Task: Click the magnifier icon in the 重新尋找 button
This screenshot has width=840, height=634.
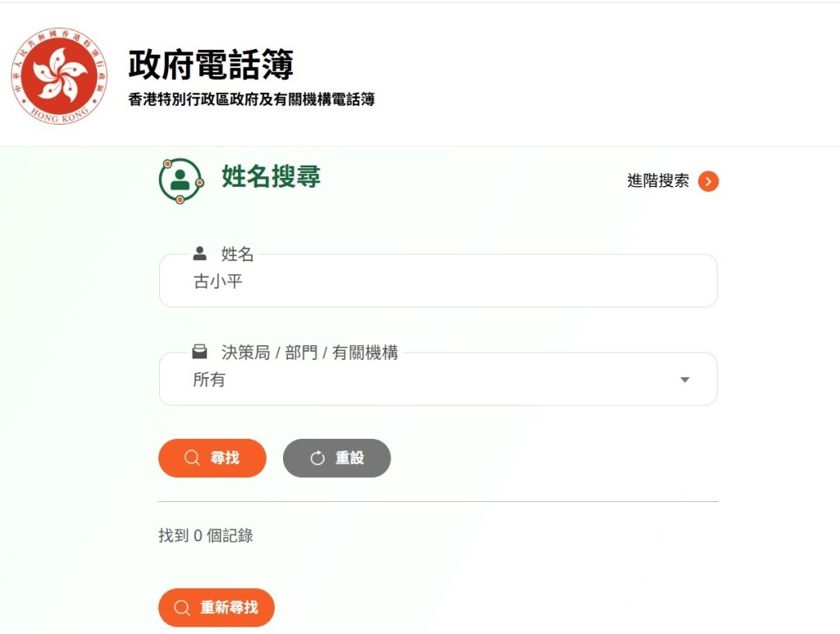Action: point(182,608)
